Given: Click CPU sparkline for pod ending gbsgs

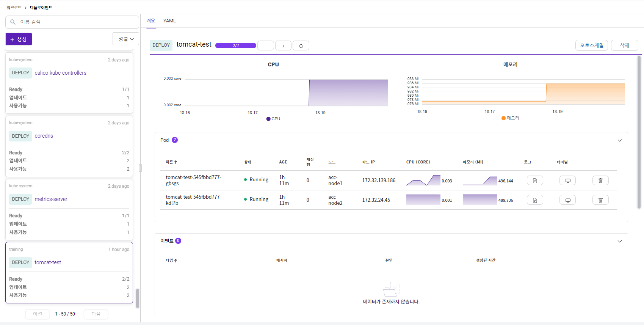Looking at the screenshot, I should [x=423, y=180].
